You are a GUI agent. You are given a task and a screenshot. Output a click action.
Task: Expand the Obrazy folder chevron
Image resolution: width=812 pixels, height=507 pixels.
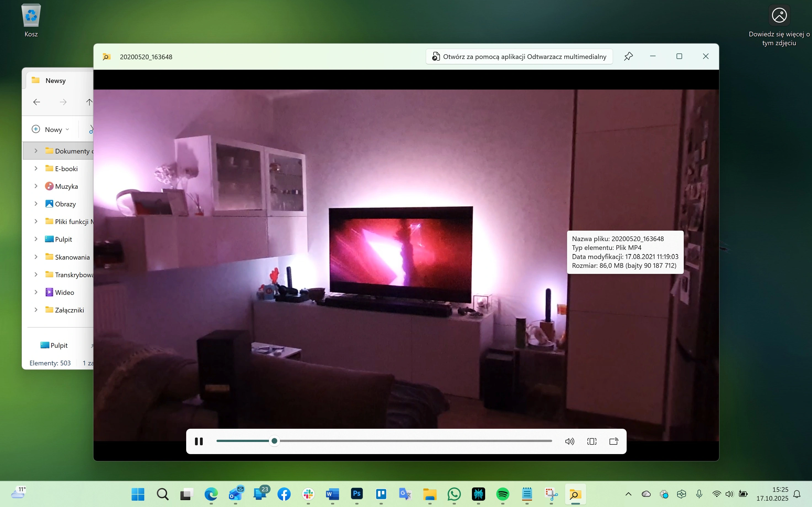[x=36, y=204]
